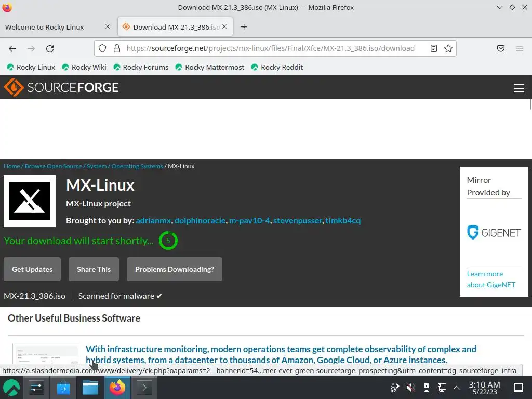View dolphinoracle profile
532x399 pixels.
click(200, 220)
